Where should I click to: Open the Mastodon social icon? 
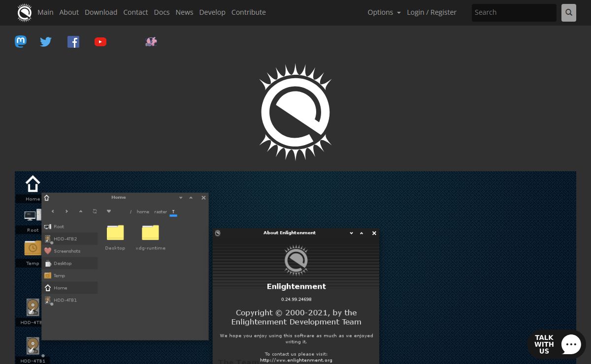pyautogui.click(x=21, y=42)
